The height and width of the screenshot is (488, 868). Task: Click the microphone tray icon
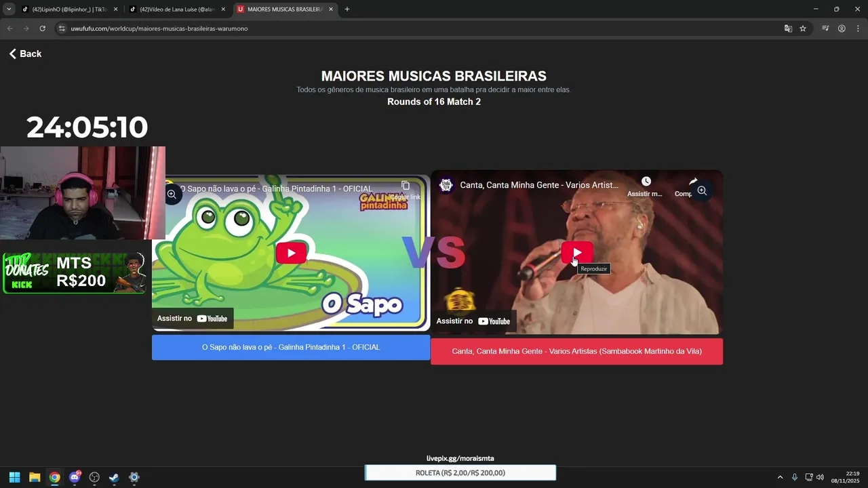795,477
